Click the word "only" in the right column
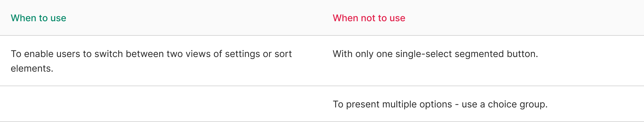 [365, 54]
